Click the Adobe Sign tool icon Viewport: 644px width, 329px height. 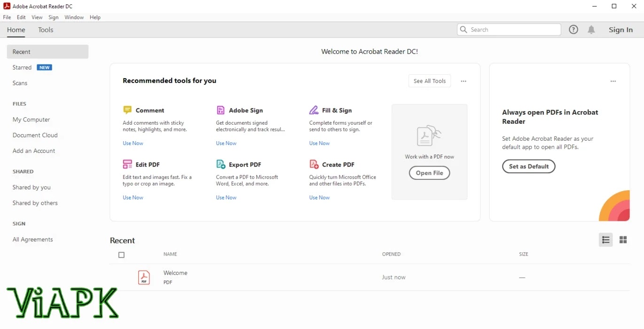click(x=220, y=110)
